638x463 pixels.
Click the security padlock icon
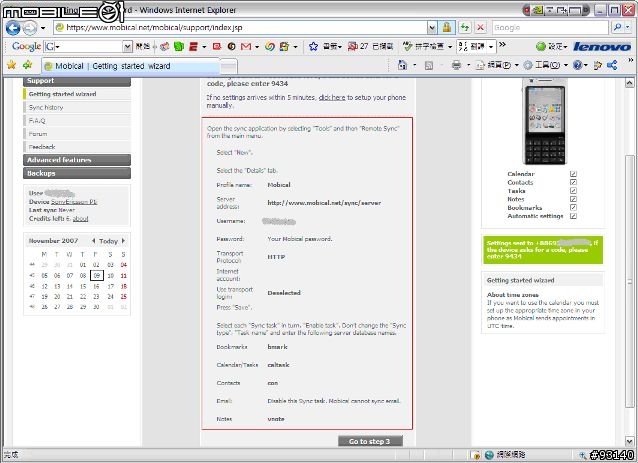[x=447, y=28]
